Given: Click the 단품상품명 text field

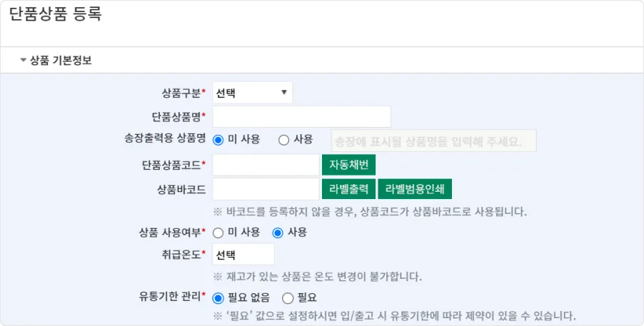Looking at the screenshot, I should tap(301, 116).
